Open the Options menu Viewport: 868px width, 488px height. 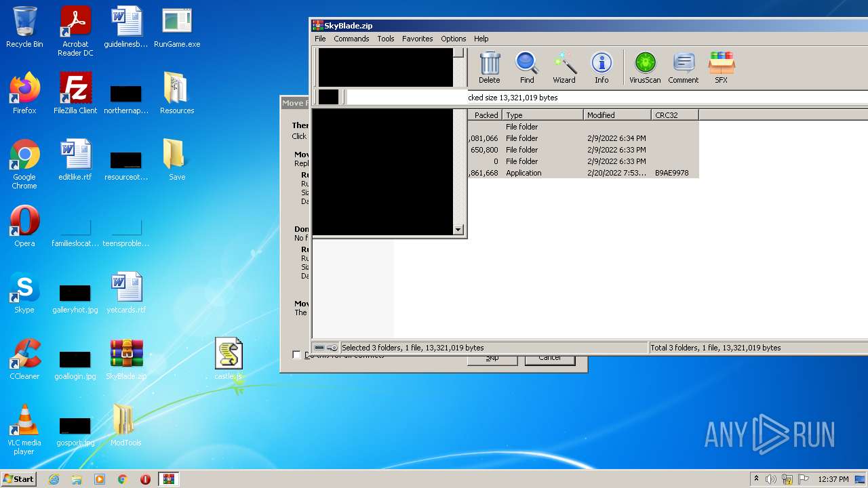454,39
